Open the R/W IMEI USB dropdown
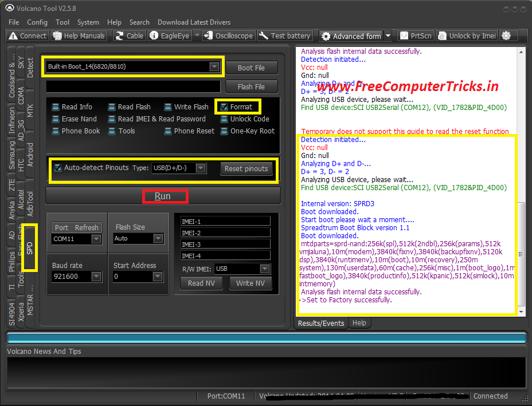The width and height of the screenshot is (532, 406). click(x=265, y=269)
